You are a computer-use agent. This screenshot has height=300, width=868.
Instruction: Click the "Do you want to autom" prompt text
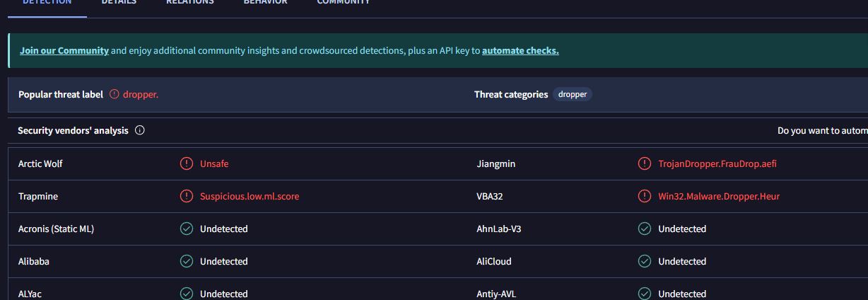[x=822, y=131]
